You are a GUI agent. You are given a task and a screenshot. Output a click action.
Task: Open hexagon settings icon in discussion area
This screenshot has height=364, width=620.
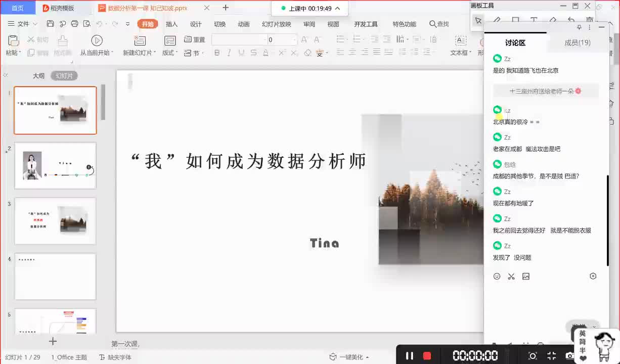[x=593, y=276]
